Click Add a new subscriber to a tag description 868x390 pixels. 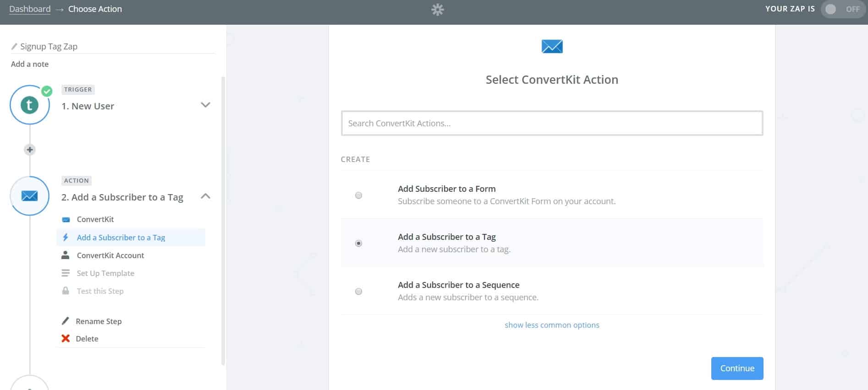click(x=454, y=249)
